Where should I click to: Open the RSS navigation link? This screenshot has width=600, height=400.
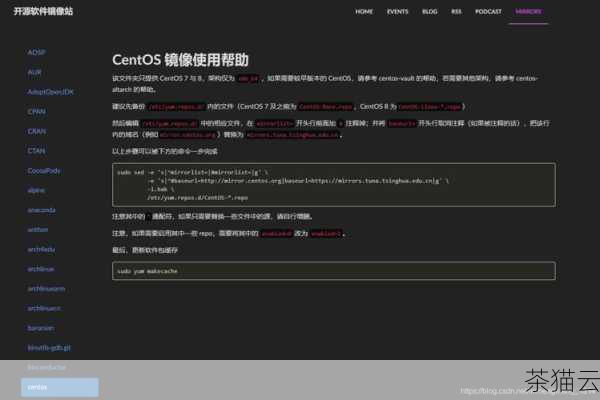(x=456, y=12)
